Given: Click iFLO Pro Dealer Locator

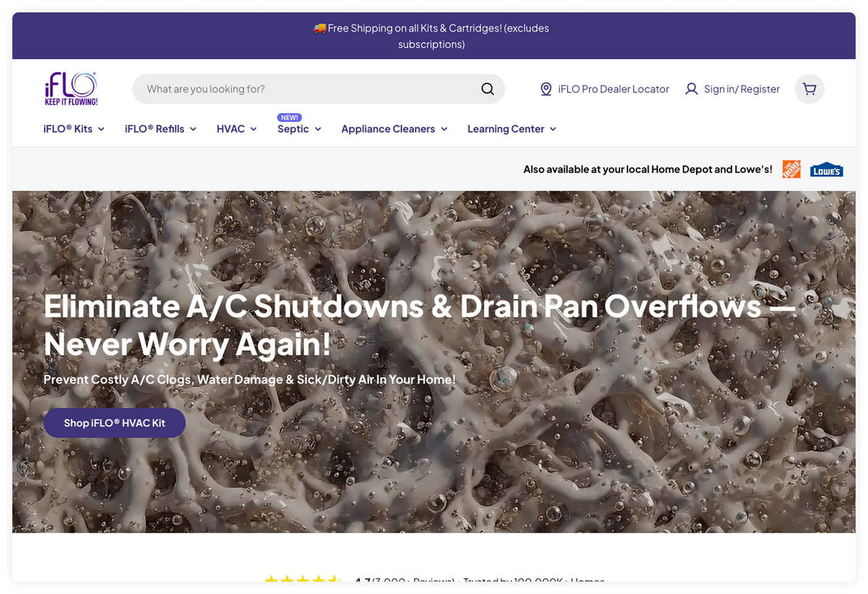Looking at the screenshot, I should (613, 88).
